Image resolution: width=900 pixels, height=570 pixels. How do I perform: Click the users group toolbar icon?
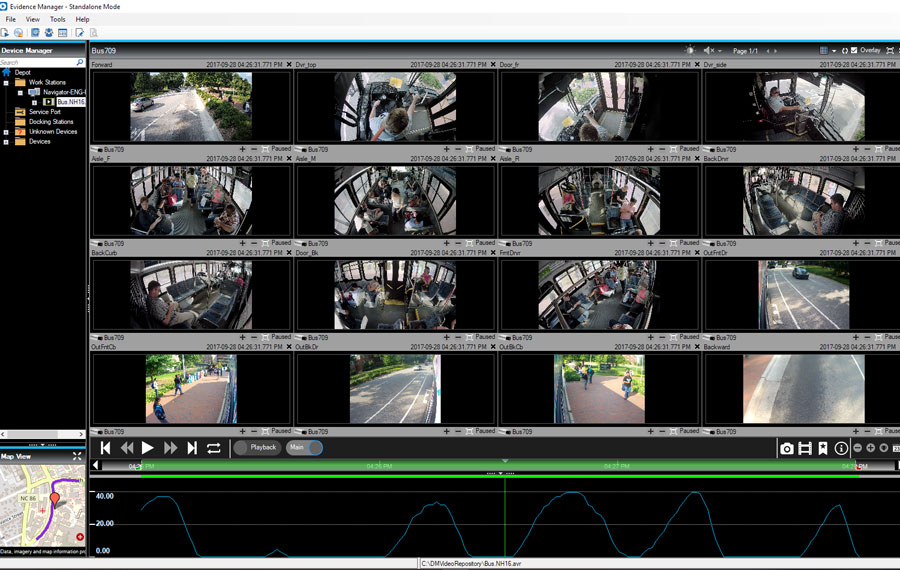tap(49, 33)
